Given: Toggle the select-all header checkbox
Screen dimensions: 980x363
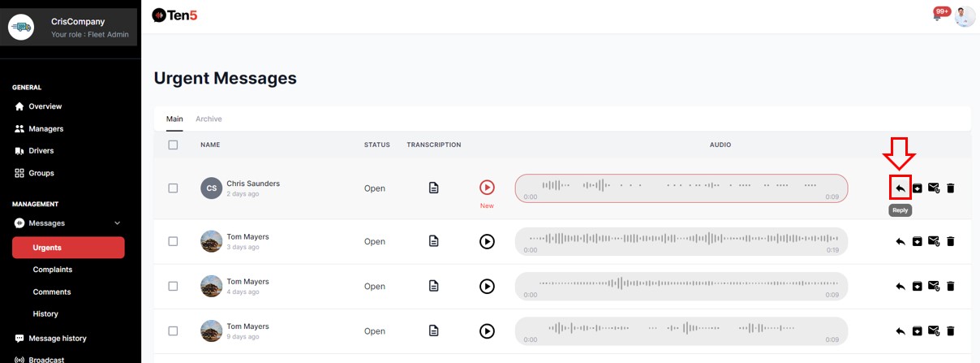Looking at the screenshot, I should pos(173,145).
